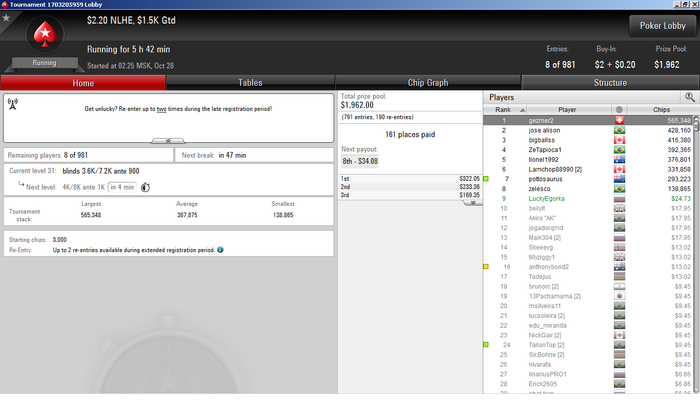Click the 8th - $34.08 payout button
Viewport: 700px width, 418px height.
point(360,161)
